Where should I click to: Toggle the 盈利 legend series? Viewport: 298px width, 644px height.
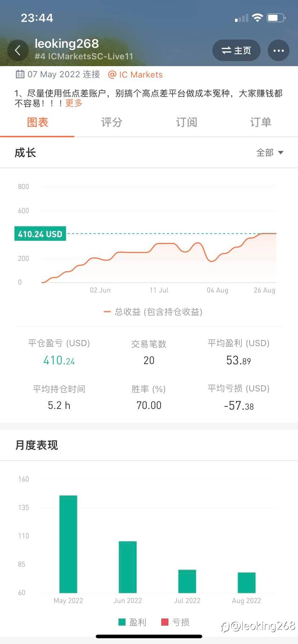(x=132, y=622)
